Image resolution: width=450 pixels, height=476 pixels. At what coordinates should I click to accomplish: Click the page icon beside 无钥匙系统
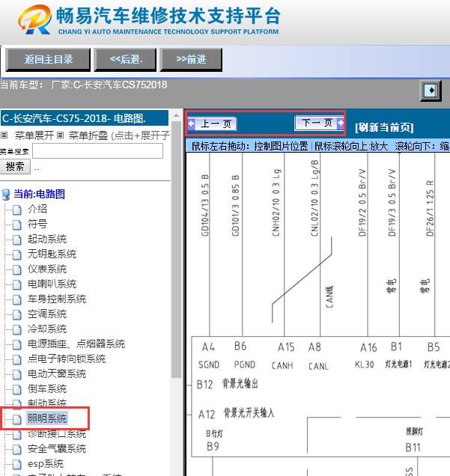(x=17, y=254)
